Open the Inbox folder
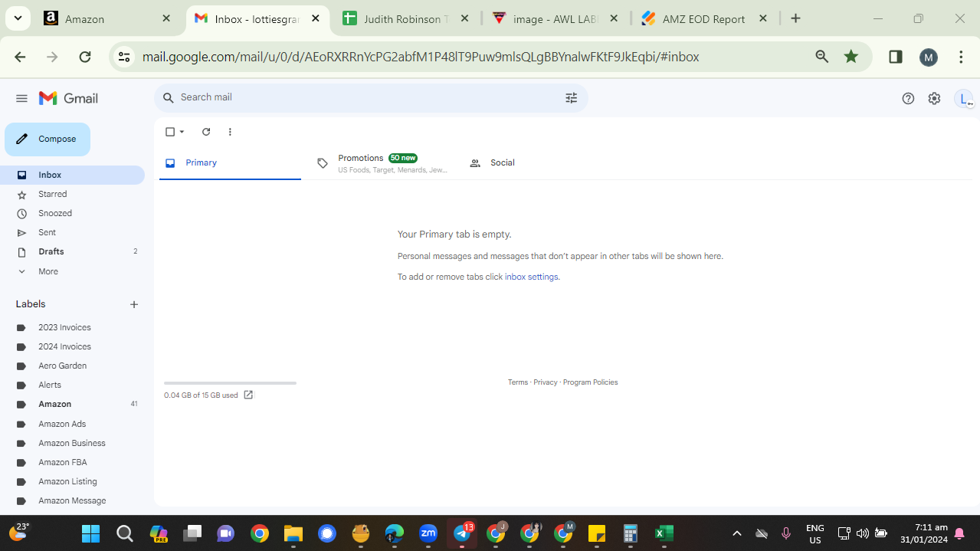Screen dimensions: 980x551 click(72, 175)
